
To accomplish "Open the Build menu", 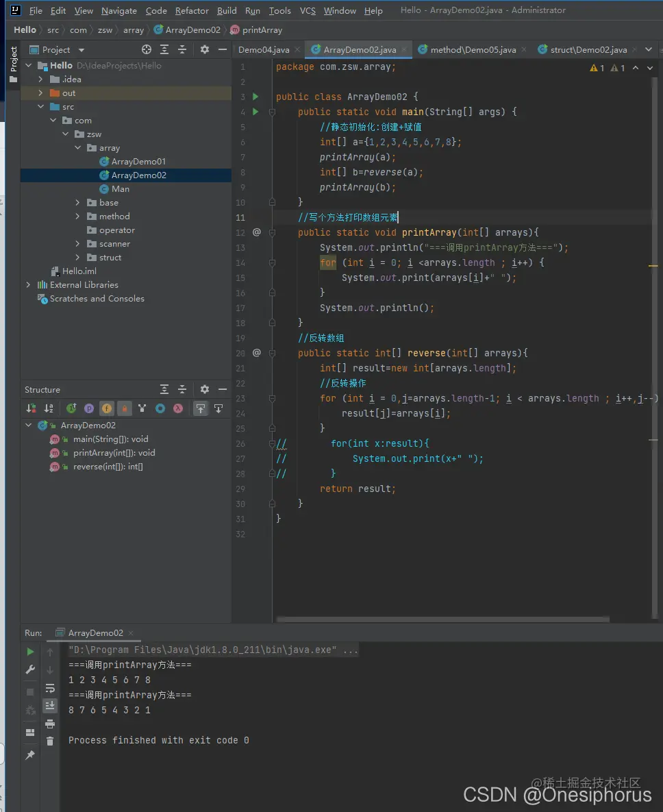I will 227,10.
